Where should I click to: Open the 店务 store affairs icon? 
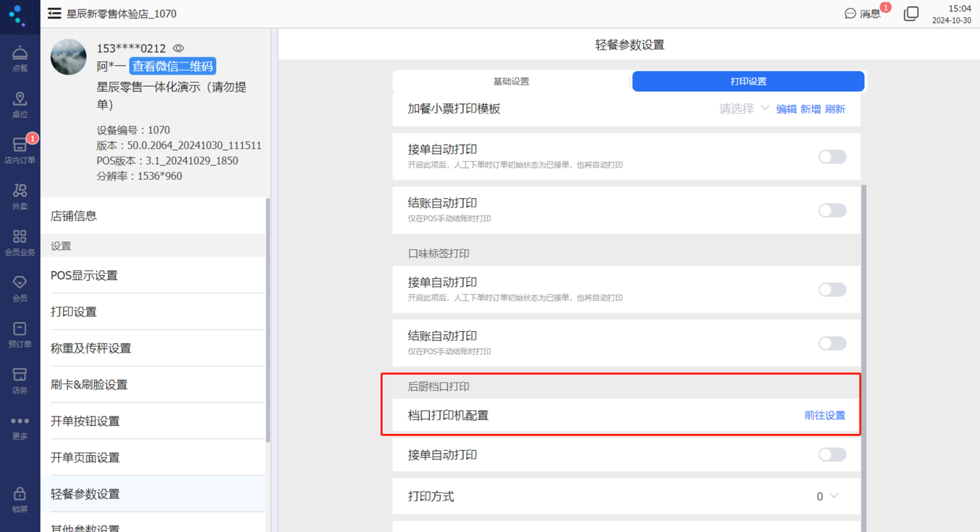click(20, 380)
